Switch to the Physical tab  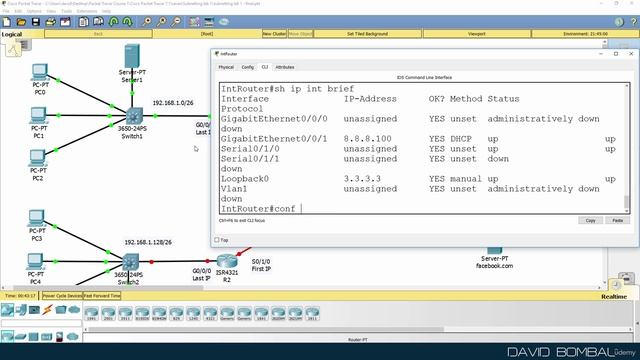click(x=226, y=67)
